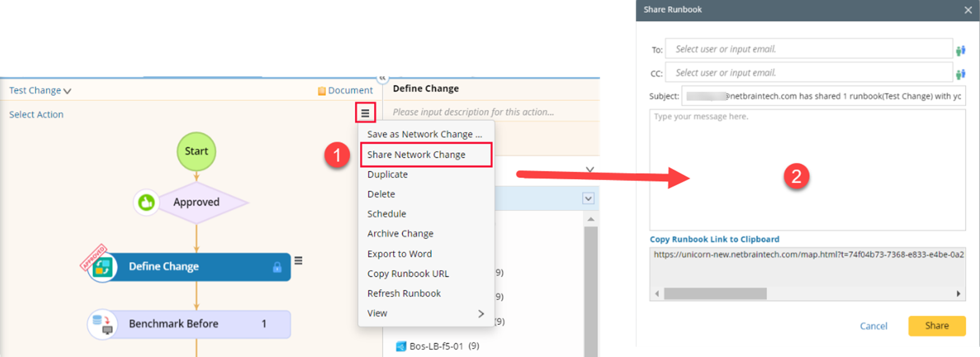Click the message body text area
Image resolution: width=980 pixels, height=357 pixels.
pos(807,169)
